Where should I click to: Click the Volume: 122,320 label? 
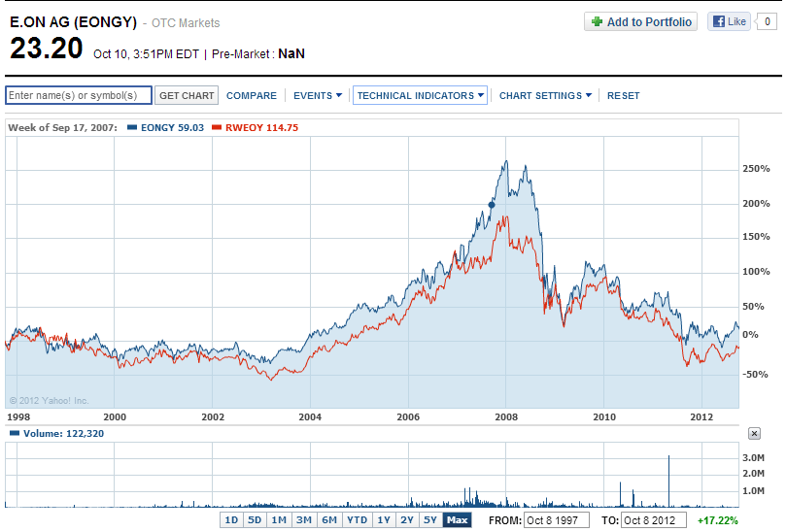64,433
